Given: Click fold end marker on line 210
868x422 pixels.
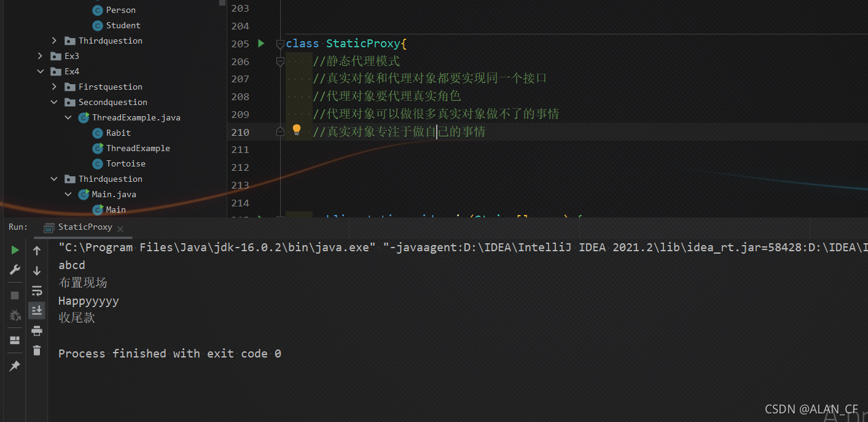Looking at the screenshot, I should click(x=280, y=131).
